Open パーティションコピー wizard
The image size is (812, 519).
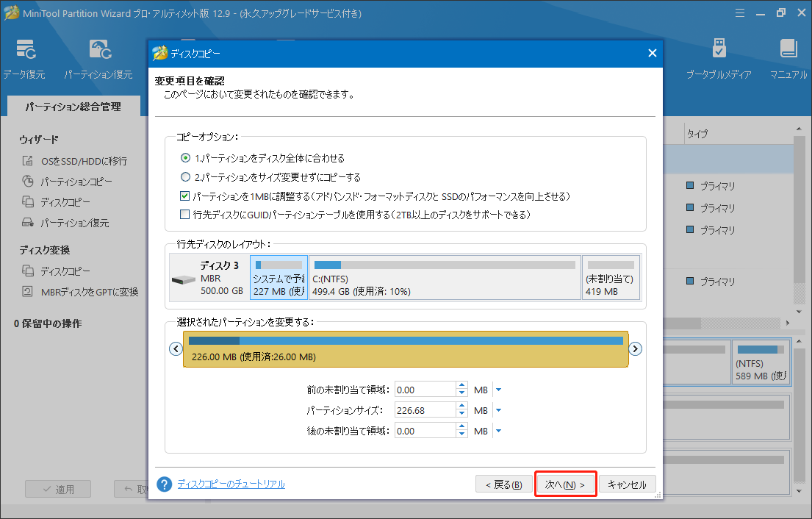pos(76,182)
